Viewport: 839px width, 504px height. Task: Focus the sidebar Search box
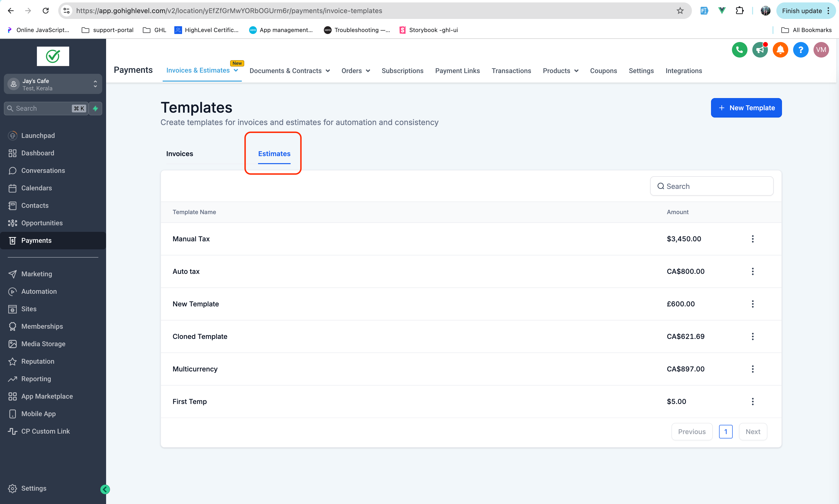point(46,108)
